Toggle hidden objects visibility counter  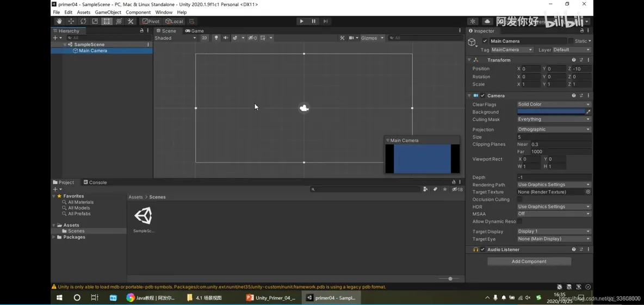(x=252, y=38)
